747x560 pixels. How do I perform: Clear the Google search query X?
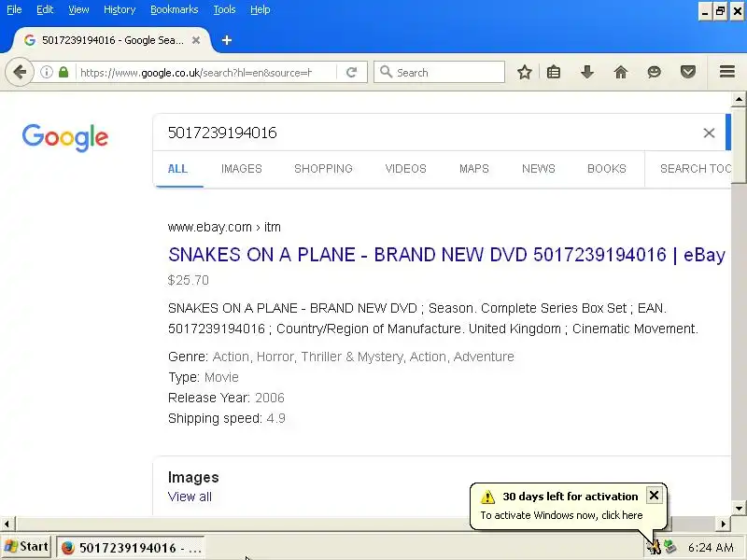[709, 133]
